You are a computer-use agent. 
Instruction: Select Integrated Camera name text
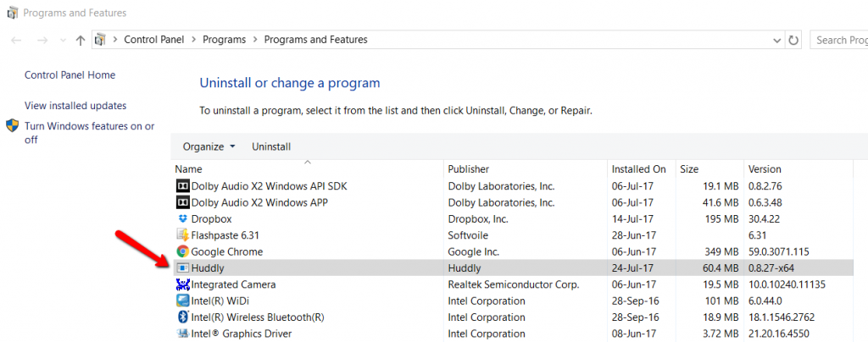point(233,284)
